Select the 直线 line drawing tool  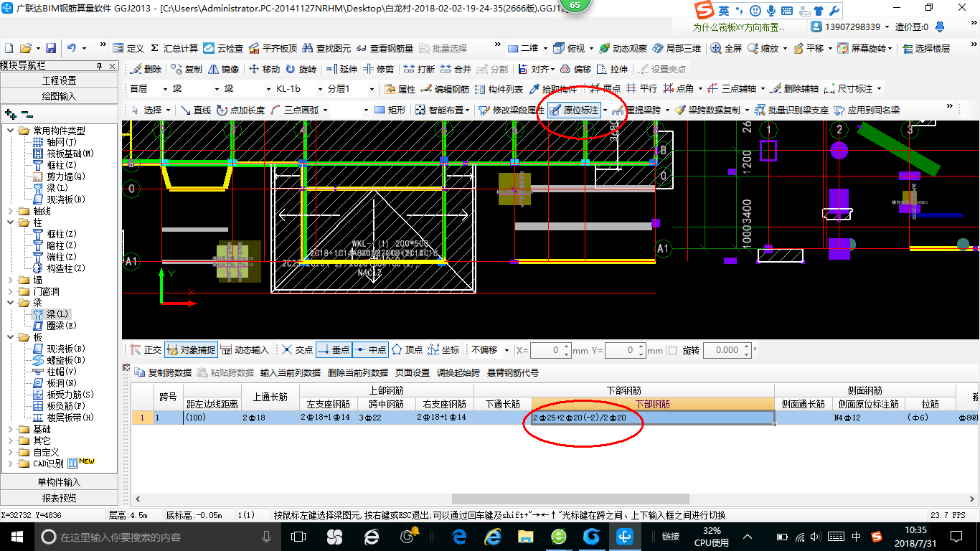[x=196, y=110]
